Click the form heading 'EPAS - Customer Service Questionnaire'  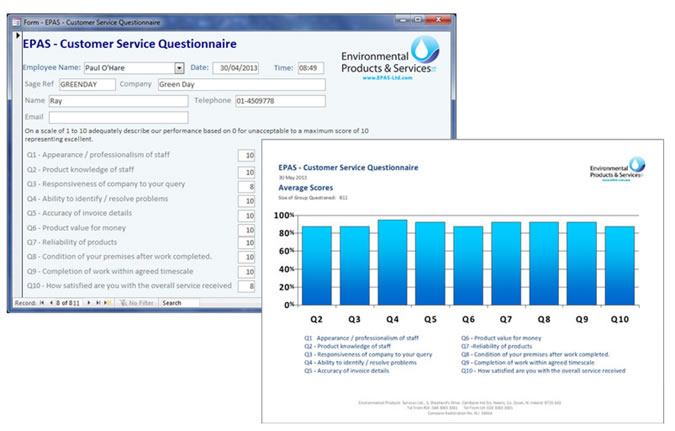coord(130,44)
